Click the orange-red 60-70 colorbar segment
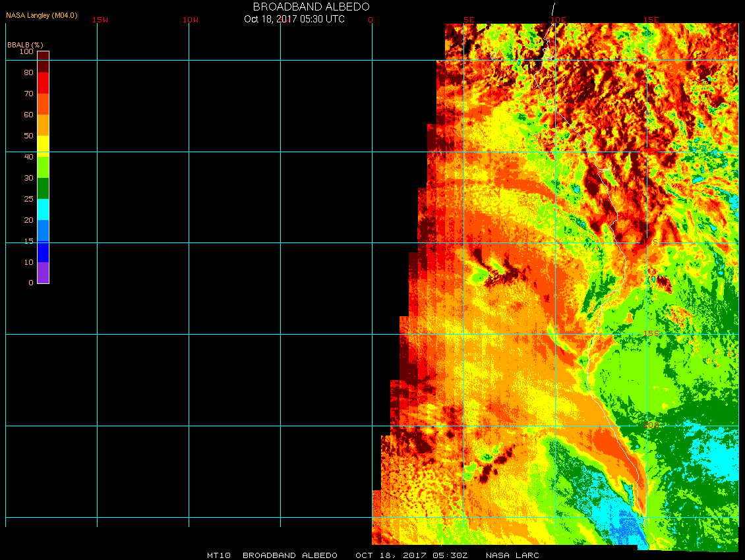This screenshot has height=560, width=745. click(44, 104)
